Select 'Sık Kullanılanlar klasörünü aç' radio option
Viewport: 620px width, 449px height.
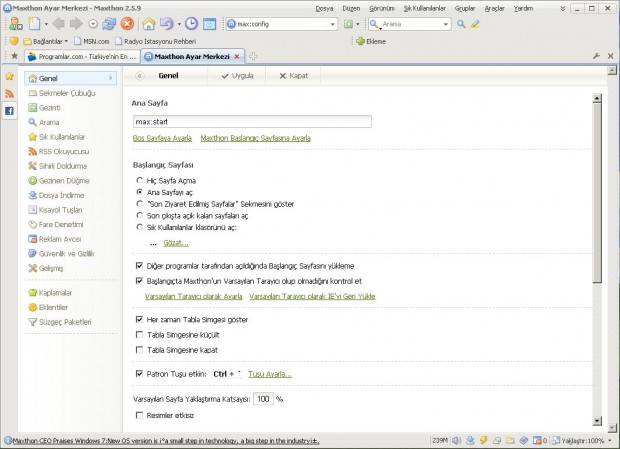point(139,227)
